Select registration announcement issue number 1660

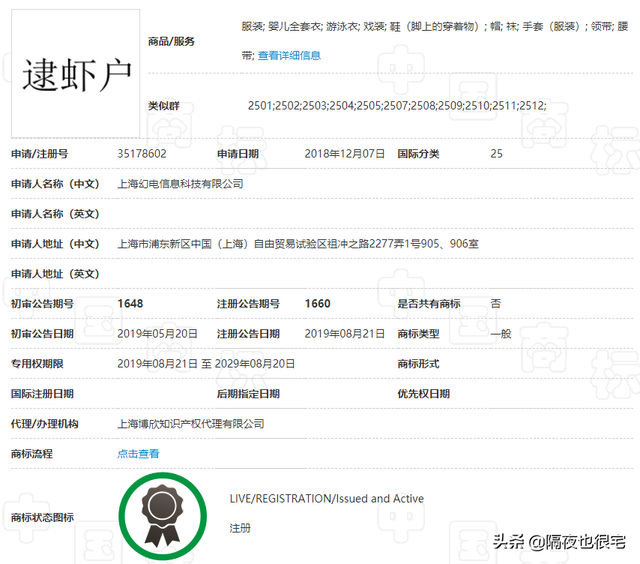318,304
